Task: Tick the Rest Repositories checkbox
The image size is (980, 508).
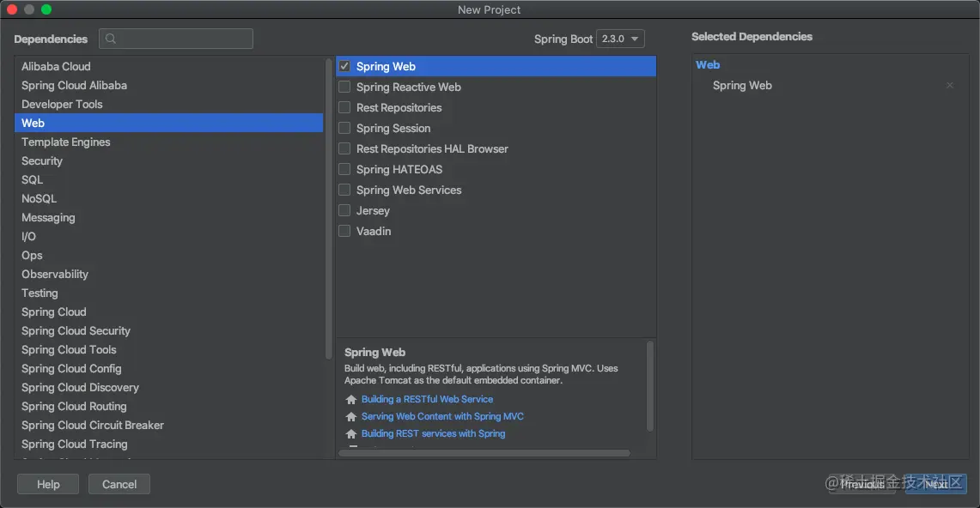Action: 344,107
